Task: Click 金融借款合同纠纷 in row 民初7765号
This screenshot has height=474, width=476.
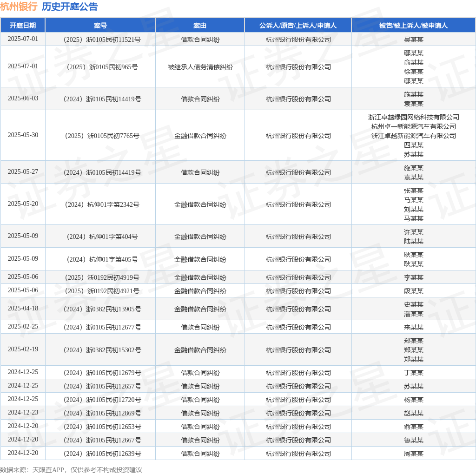Action: click(200, 136)
